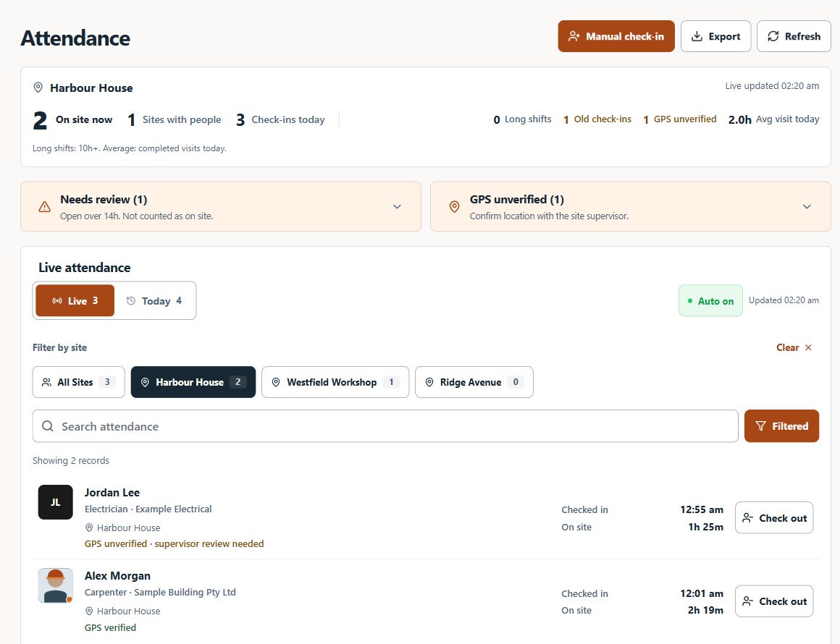Click the X icon beside Clear
The width and height of the screenshot is (840, 644).
(x=808, y=347)
